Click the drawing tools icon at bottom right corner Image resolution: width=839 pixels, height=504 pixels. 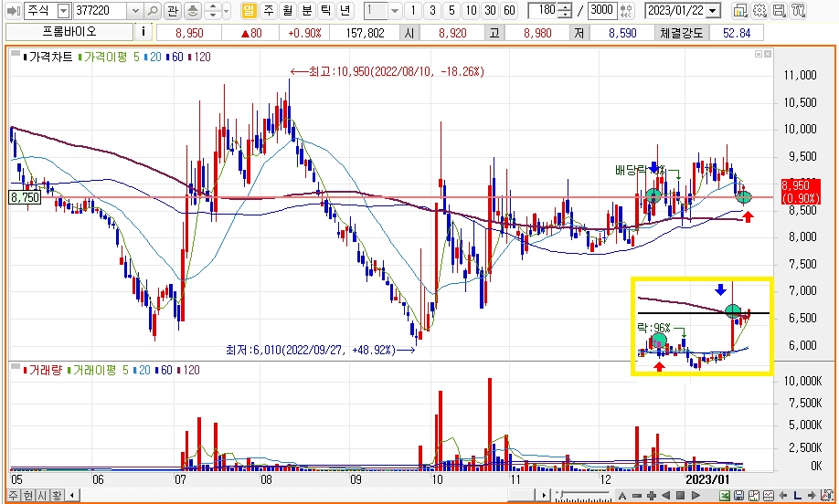click(x=827, y=496)
